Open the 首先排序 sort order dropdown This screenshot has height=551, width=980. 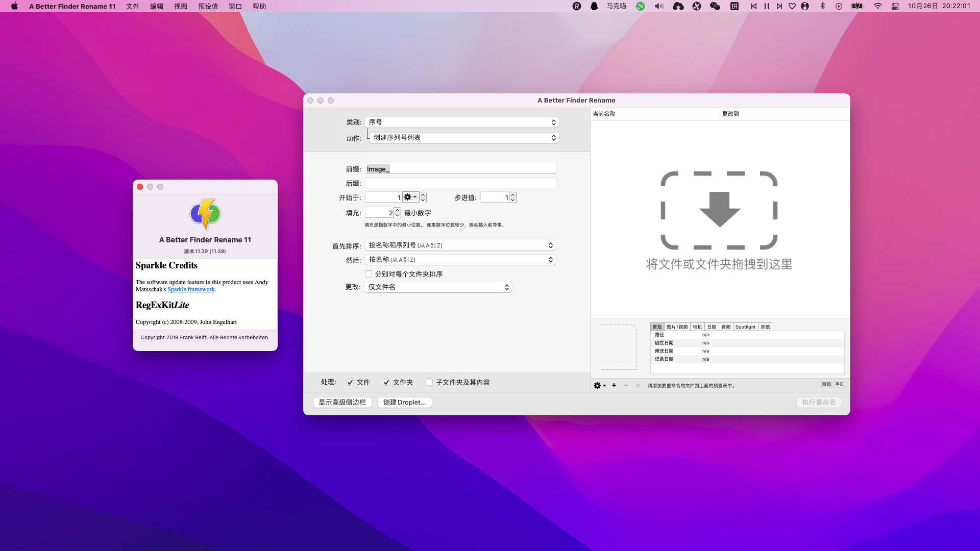pos(460,245)
